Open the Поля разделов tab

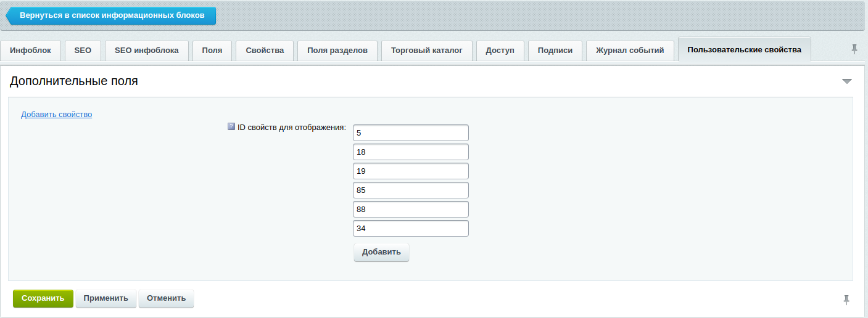pos(337,51)
